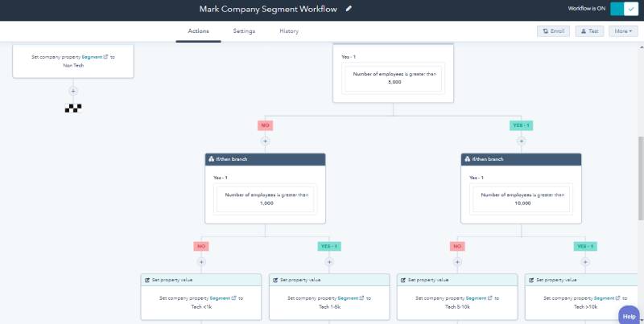The width and height of the screenshot is (644, 324).
Task: Edit workflow name with pencil icon
Action: click(349, 9)
